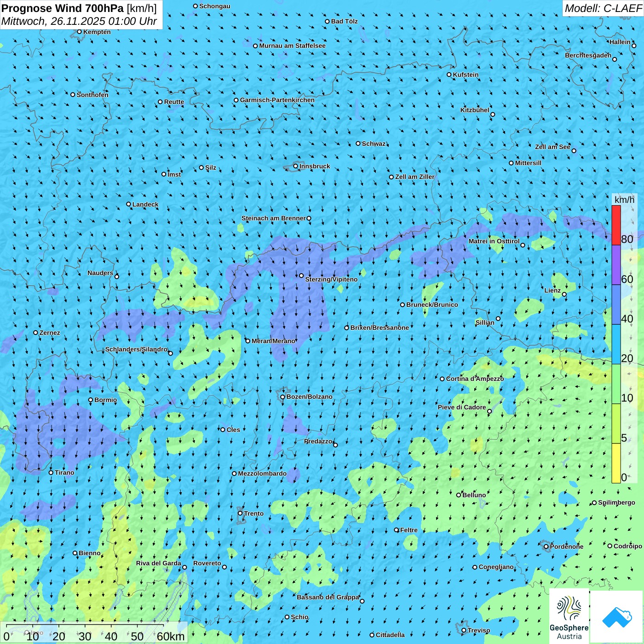
Task: Click the 'Cles' map label
Action: click(x=233, y=430)
